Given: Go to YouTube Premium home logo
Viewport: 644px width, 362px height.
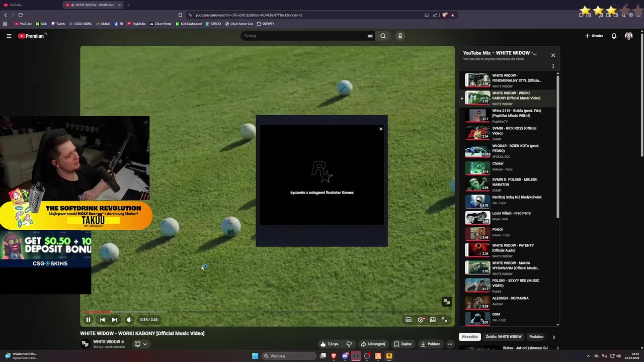Looking at the screenshot, I should point(31,36).
